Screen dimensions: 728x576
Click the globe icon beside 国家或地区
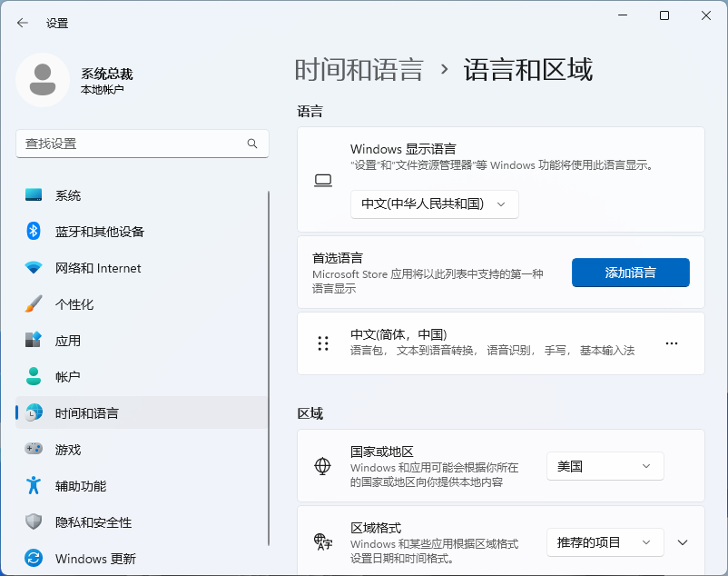click(x=322, y=466)
